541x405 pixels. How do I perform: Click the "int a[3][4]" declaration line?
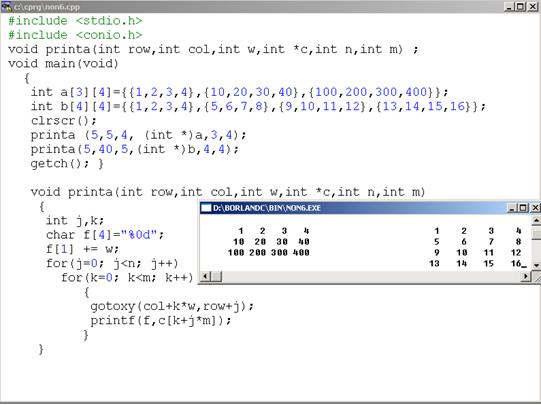[239, 92]
